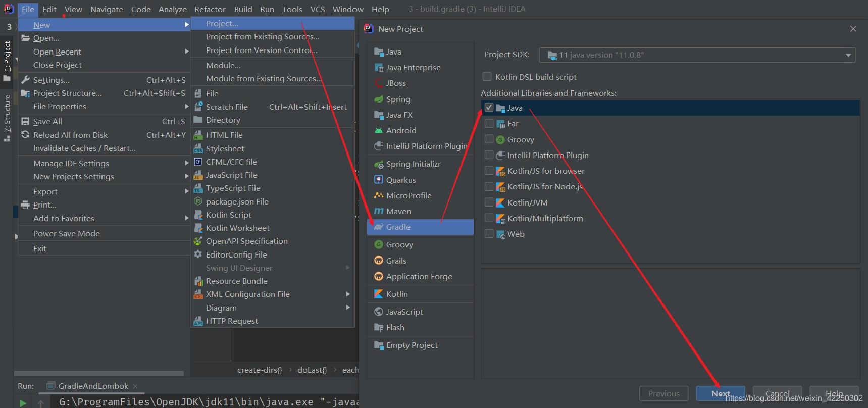Click the green Run arrow in Run panel
This screenshot has height=408, width=868.
(23, 403)
